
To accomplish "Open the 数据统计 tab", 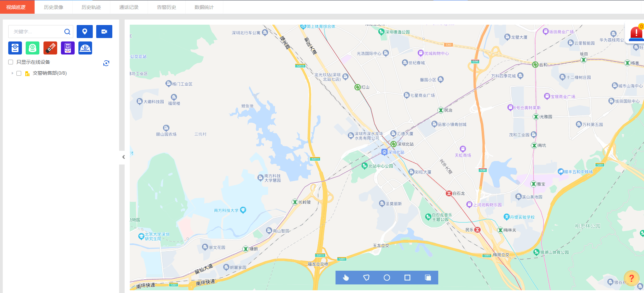I will (204, 7).
